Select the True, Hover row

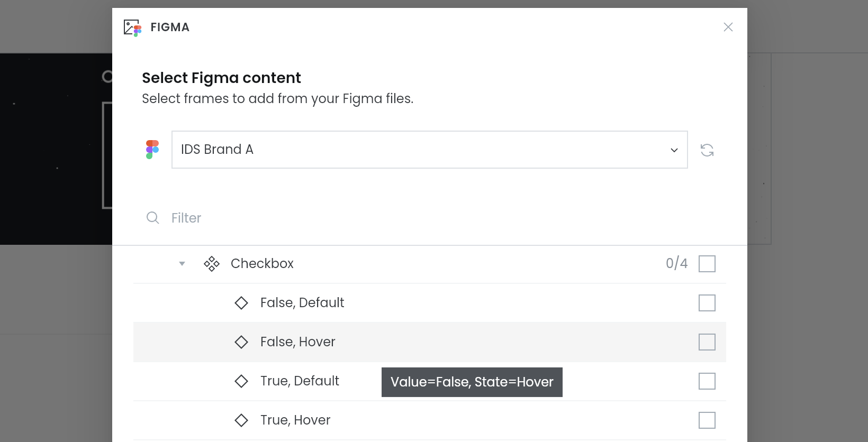430,420
